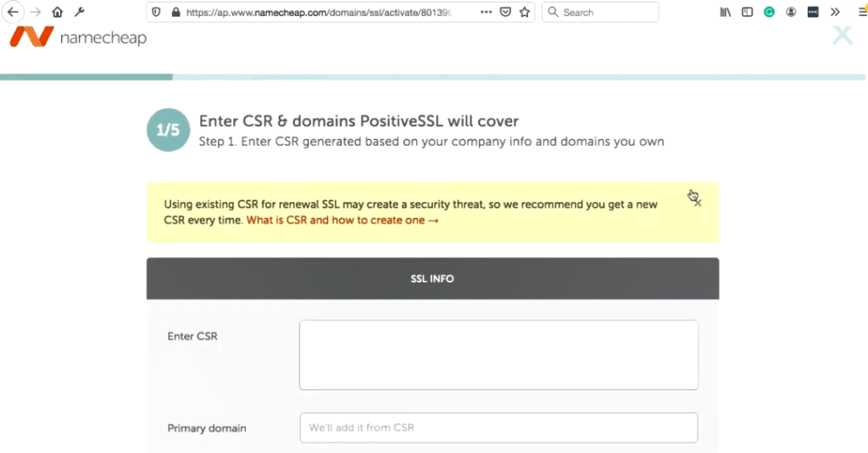868x453 pixels.
Task: Expand the toolbar overflow chevron
Action: 835,12
